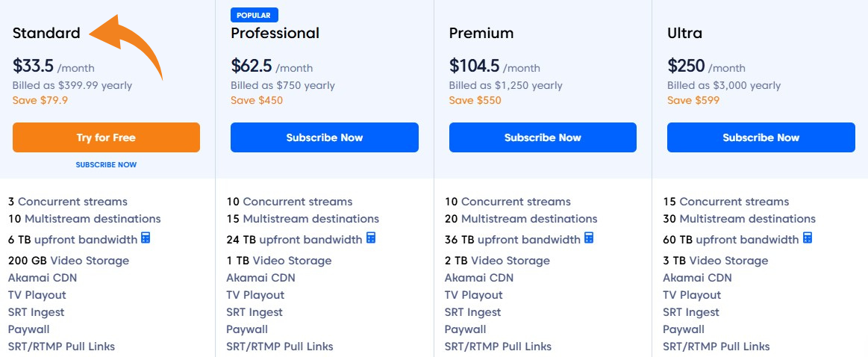Open calculator icon next to 60 TB bandwidth
The width and height of the screenshot is (868, 357).
[807, 238]
